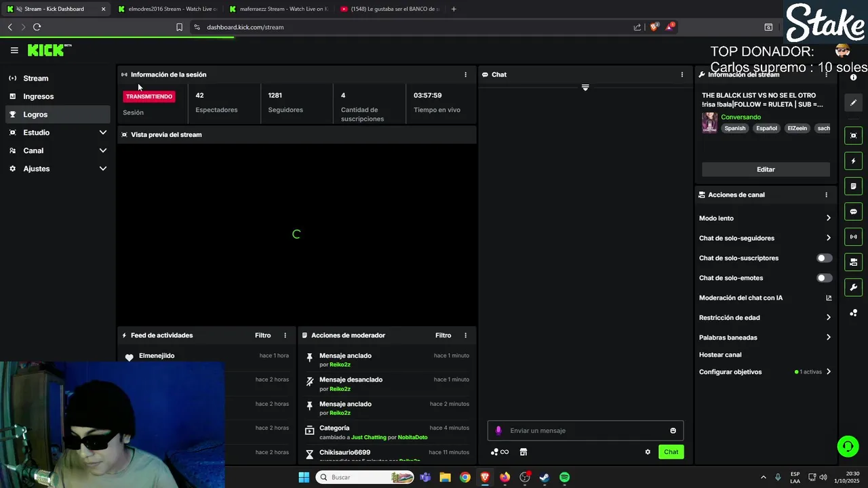Open Modo lento settings

(x=765, y=218)
